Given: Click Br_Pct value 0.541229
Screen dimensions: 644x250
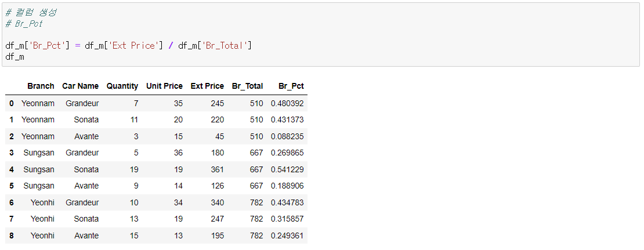Looking at the screenshot, I should 288,169.
